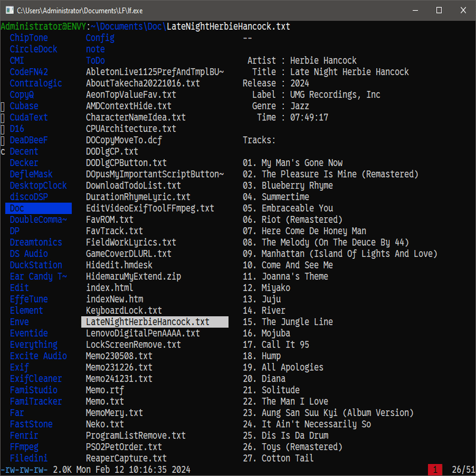The width and height of the screenshot is (476, 476).
Task: Select index.html file
Action: pos(110,288)
